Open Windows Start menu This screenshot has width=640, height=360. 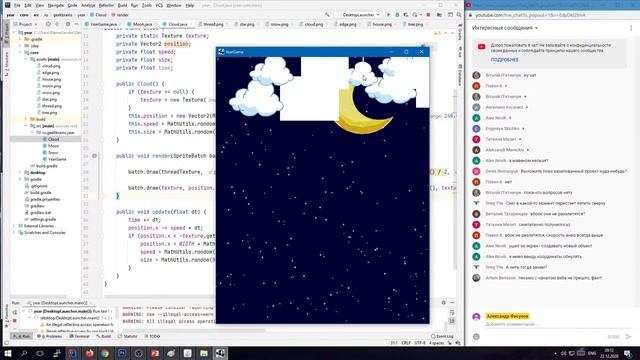click(8, 353)
